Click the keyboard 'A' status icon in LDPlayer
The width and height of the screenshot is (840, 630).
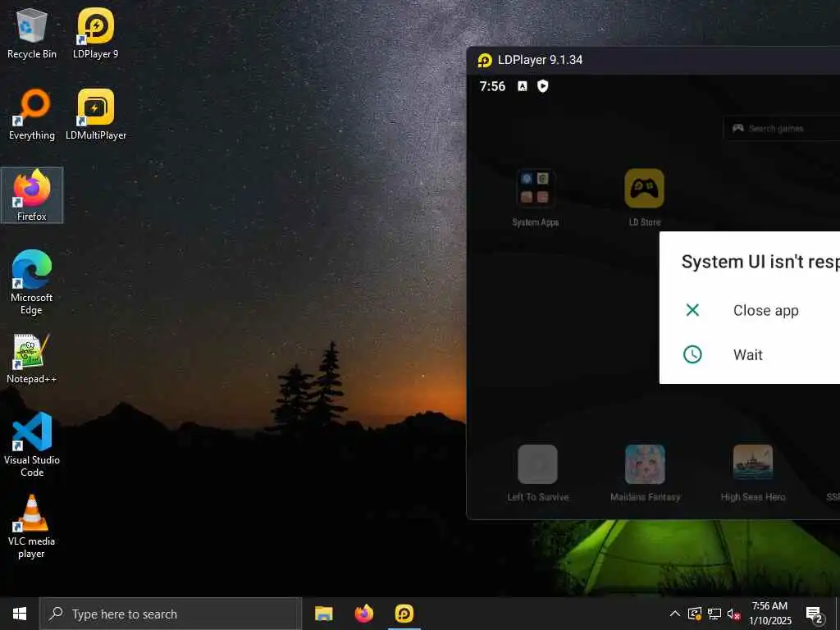coord(523,86)
